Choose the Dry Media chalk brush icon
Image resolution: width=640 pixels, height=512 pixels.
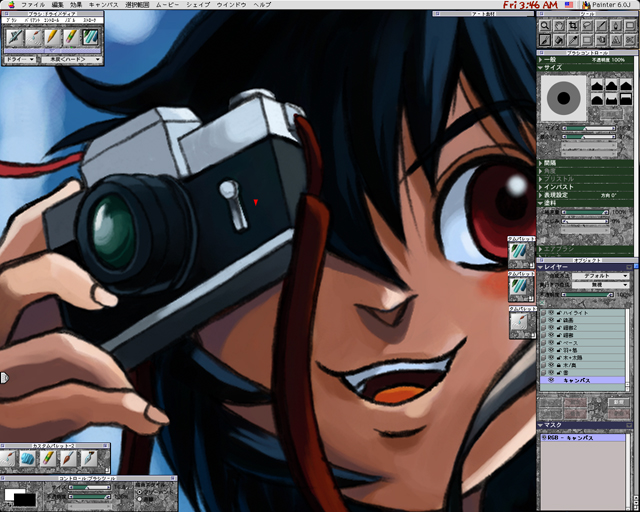pyautogui.click(x=90, y=37)
